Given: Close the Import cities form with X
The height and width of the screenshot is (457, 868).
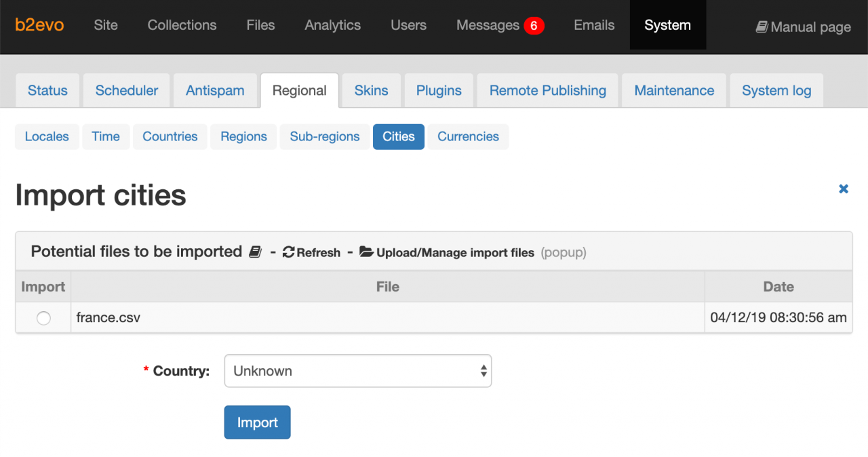Looking at the screenshot, I should (x=844, y=189).
